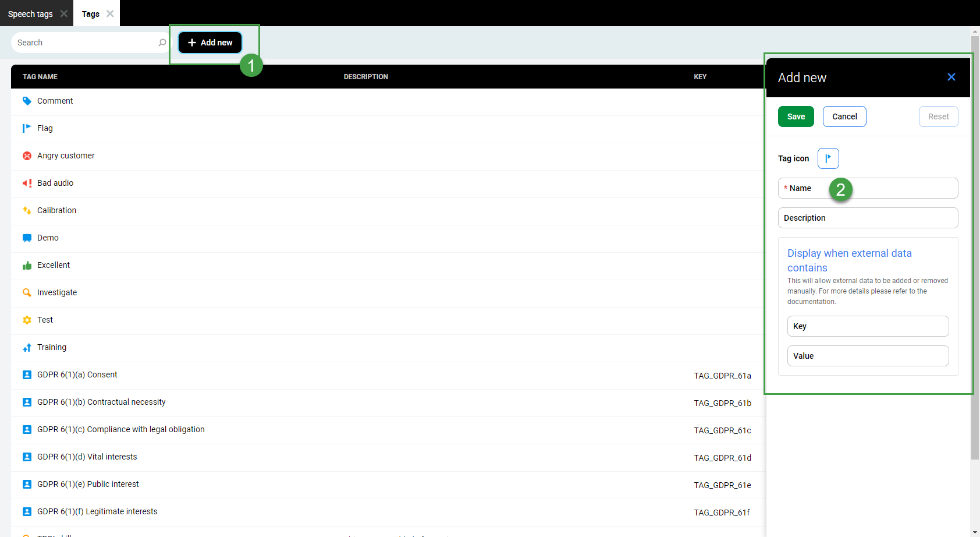Click the Calibration lightning icon
This screenshot has height=537, width=980.
click(x=27, y=210)
